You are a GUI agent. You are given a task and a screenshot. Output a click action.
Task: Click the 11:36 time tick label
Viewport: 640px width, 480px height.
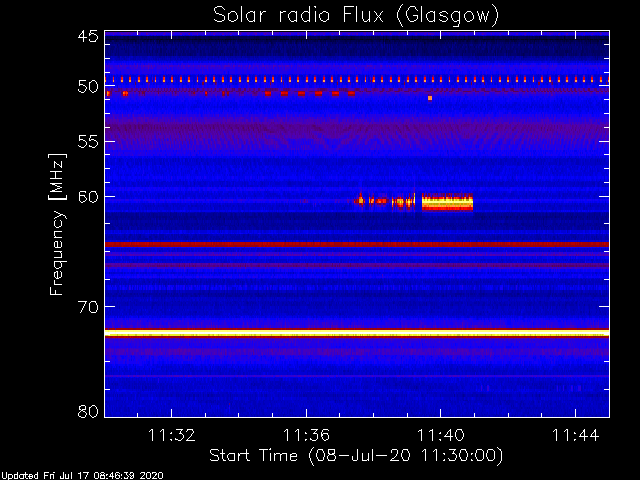(x=306, y=435)
